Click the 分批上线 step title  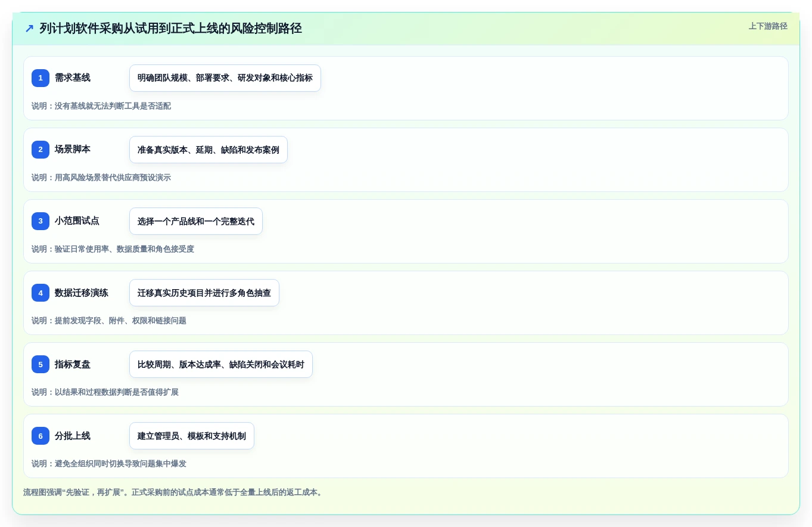[73, 436]
